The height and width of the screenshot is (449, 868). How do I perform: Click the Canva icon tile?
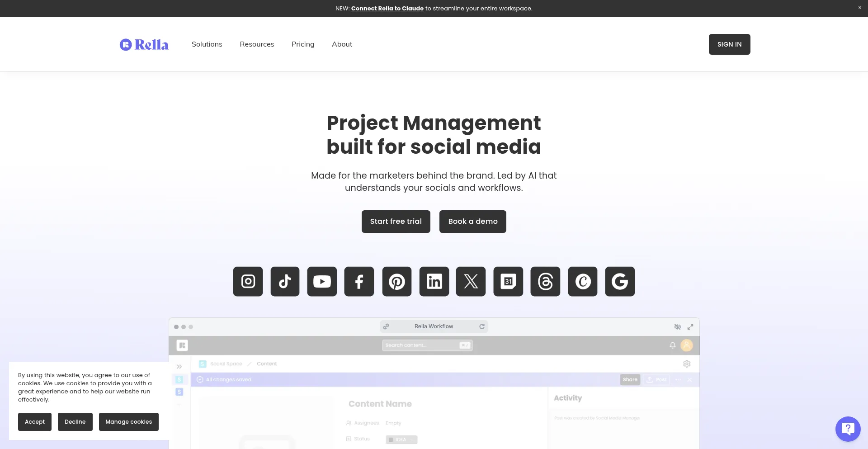click(583, 281)
